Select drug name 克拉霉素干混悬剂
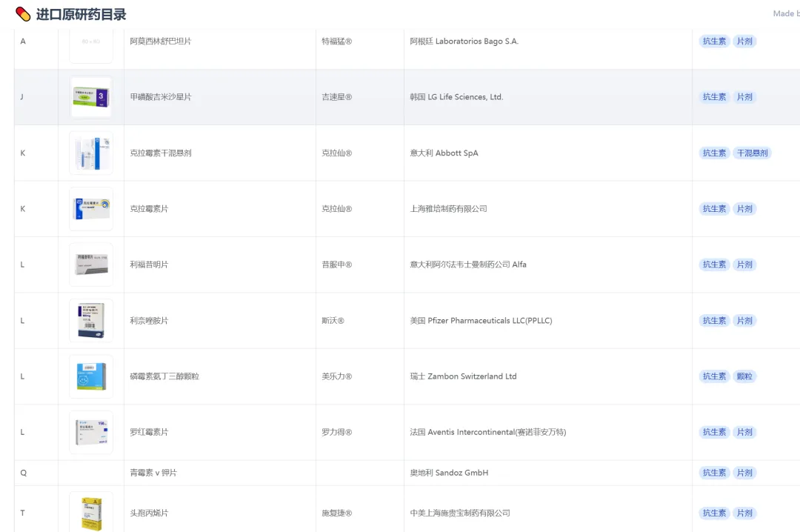This screenshot has width=800, height=532. pos(160,153)
